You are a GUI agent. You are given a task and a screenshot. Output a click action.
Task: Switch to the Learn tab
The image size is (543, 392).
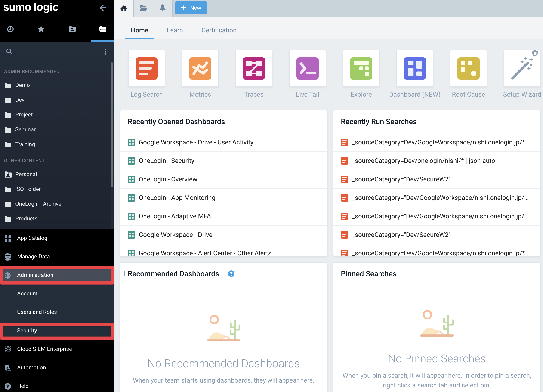pyautogui.click(x=175, y=30)
